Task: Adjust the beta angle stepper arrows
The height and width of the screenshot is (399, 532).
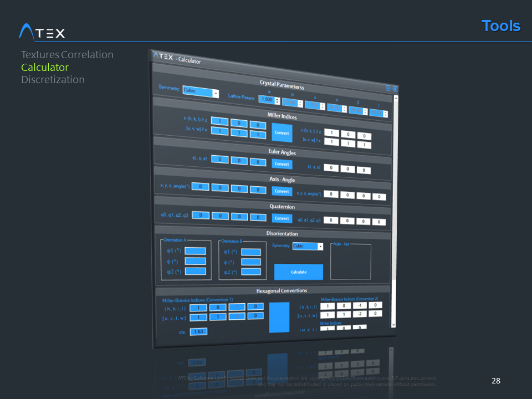Action: pyautogui.click(x=365, y=111)
